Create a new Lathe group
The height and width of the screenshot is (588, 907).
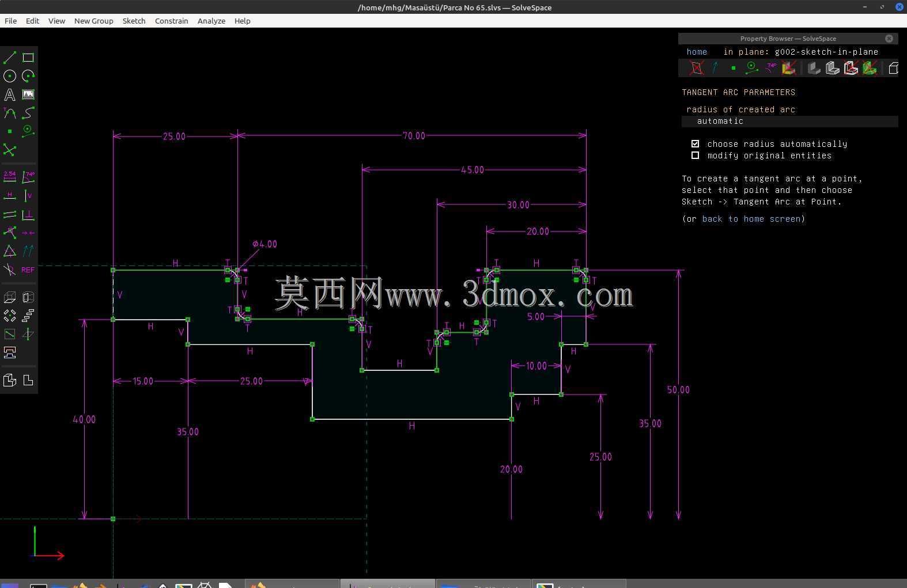[x=28, y=297]
